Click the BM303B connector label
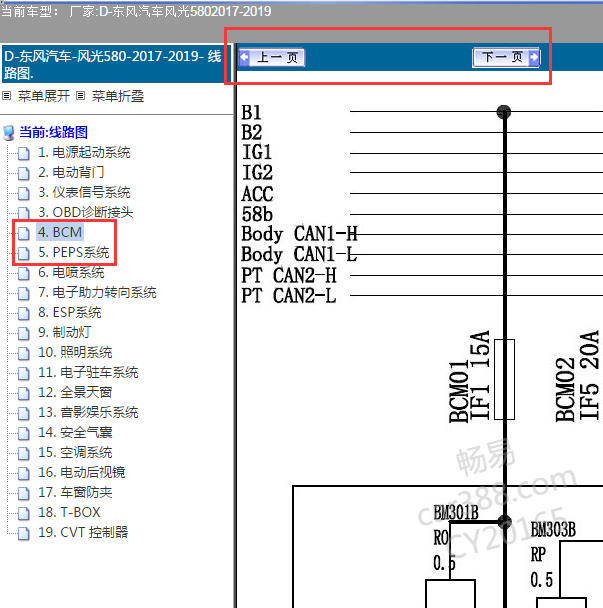Screen dimensions: 603x608 tap(553, 530)
